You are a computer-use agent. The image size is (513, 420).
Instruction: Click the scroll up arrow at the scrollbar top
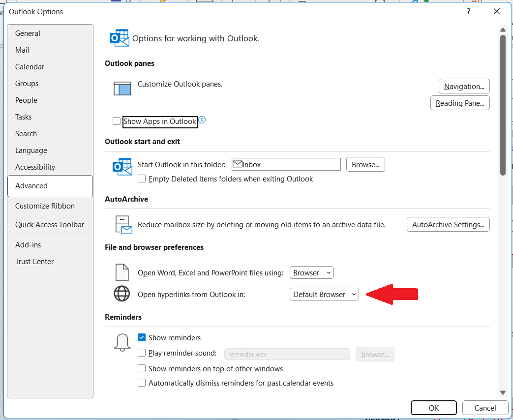point(503,30)
